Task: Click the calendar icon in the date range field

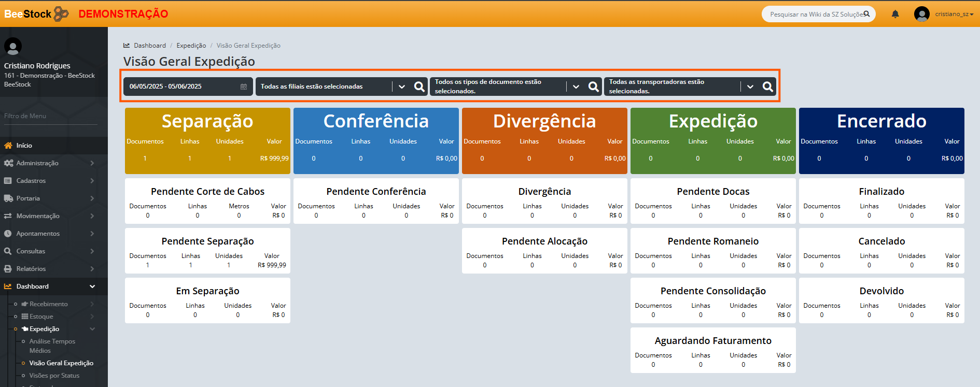Action: pos(244,87)
